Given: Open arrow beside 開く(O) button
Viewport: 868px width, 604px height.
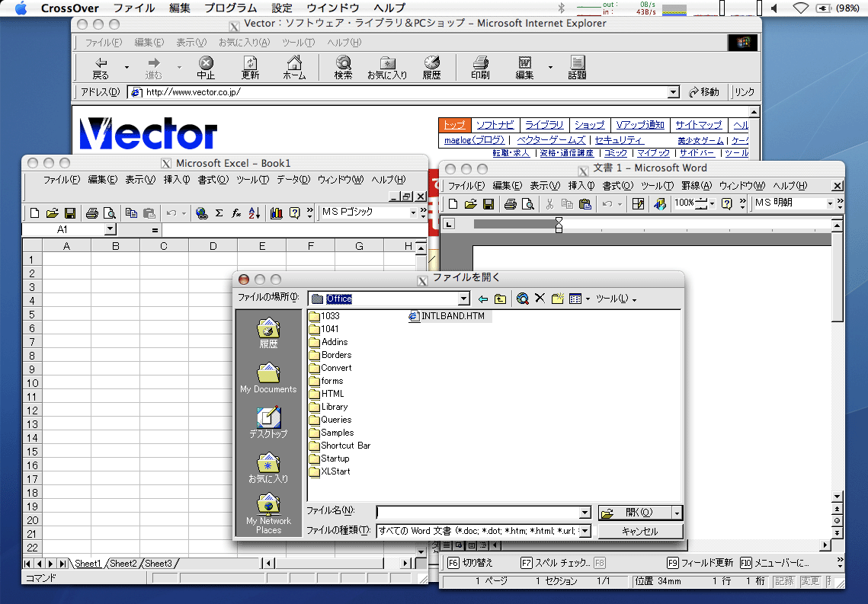Looking at the screenshot, I should pyautogui.click(x=677, y=513).
